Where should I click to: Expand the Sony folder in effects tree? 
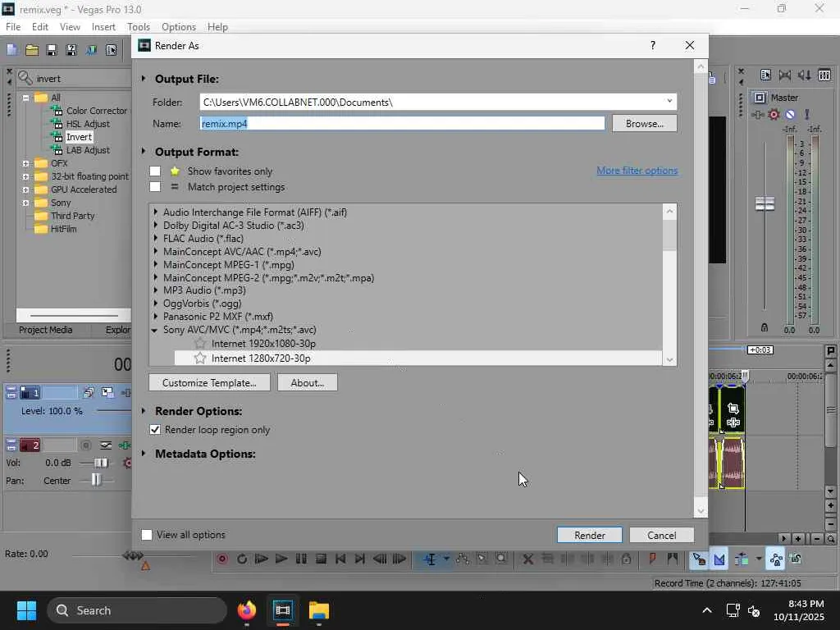pyautogui.click(x=25, y=203)
